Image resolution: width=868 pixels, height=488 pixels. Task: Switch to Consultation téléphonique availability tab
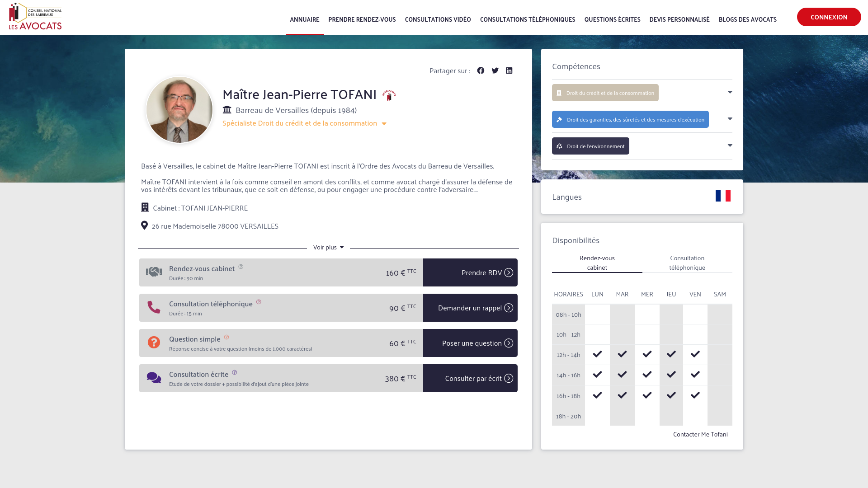(x=687, y=263)
